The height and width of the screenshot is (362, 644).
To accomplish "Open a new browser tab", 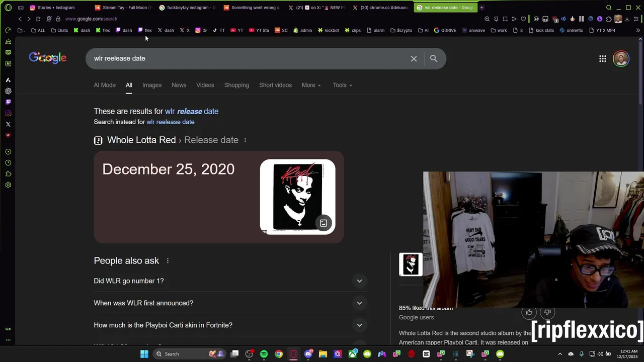I will click(481, 8).
